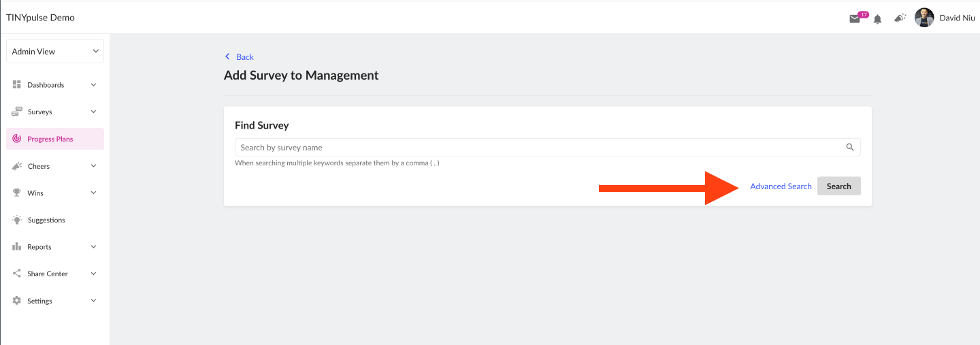Open Surveys menu label
This screenshot has width=980, height=345.
(39, 112)
